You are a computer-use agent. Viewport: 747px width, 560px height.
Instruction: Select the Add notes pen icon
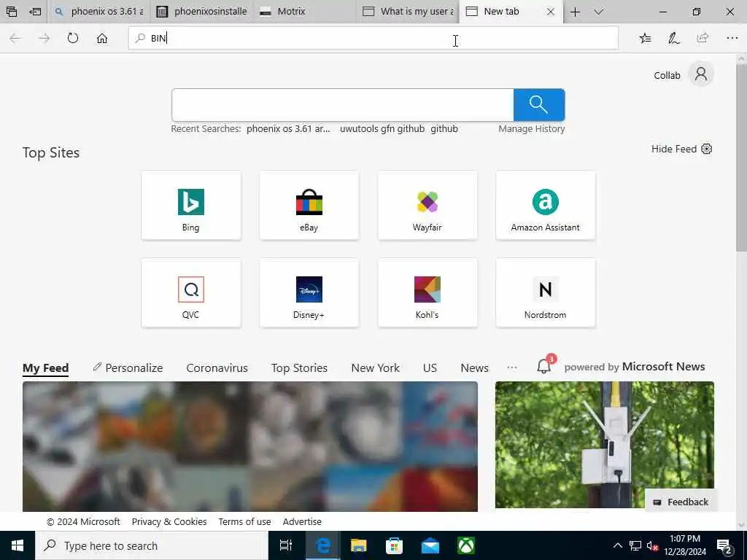[x=673, y=38]
